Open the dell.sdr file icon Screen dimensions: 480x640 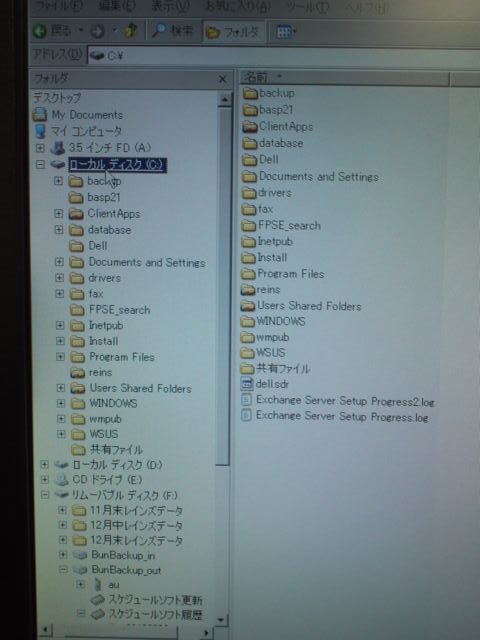point(247,384)
